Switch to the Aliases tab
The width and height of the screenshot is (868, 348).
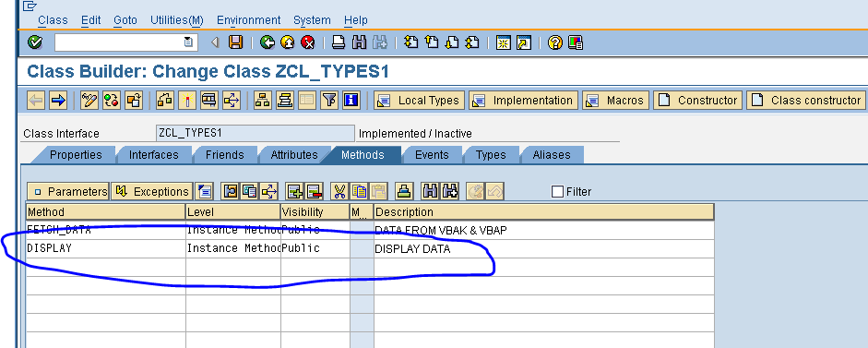click(552, 155)
